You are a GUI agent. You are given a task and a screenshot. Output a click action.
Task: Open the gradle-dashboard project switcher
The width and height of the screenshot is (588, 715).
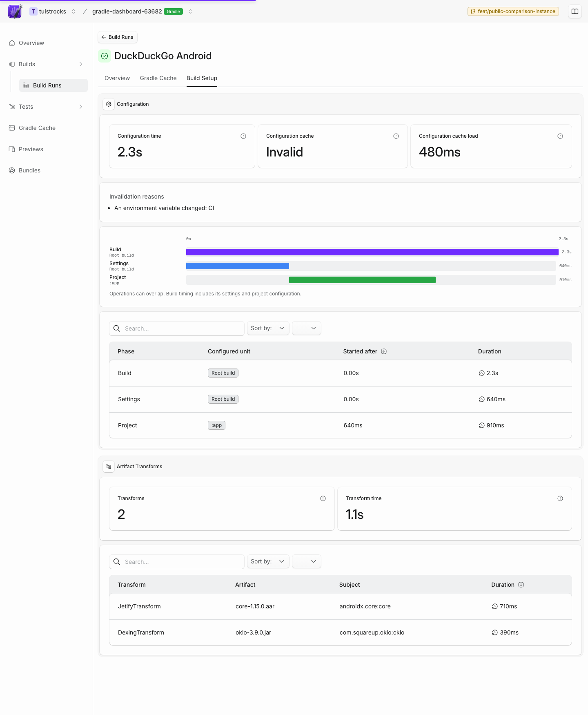[190, 11]
